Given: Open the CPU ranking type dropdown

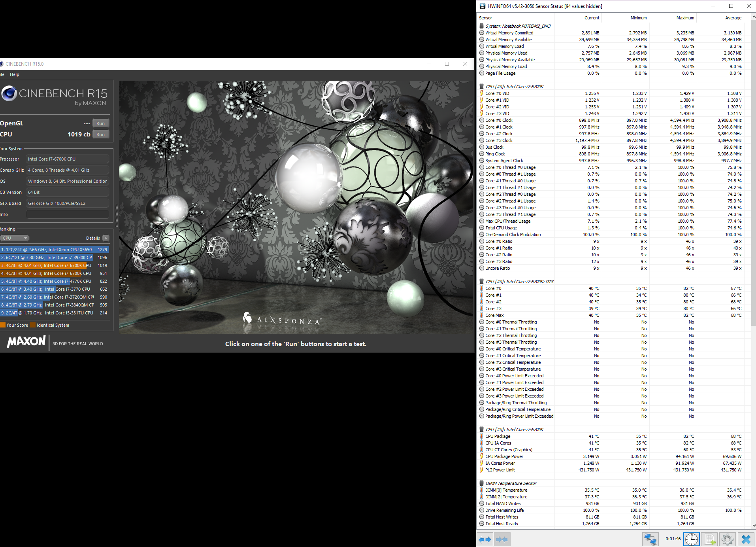Looking at the screenshot, I should (x=15, y=238).
